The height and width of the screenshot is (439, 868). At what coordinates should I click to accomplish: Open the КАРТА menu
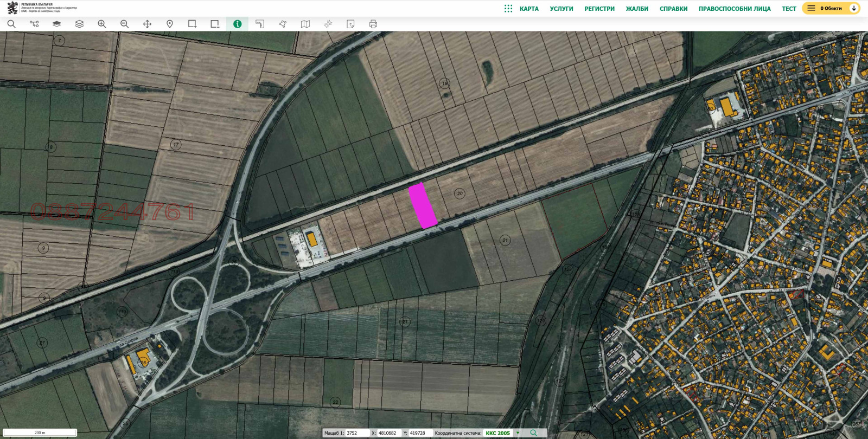point(529,9)
